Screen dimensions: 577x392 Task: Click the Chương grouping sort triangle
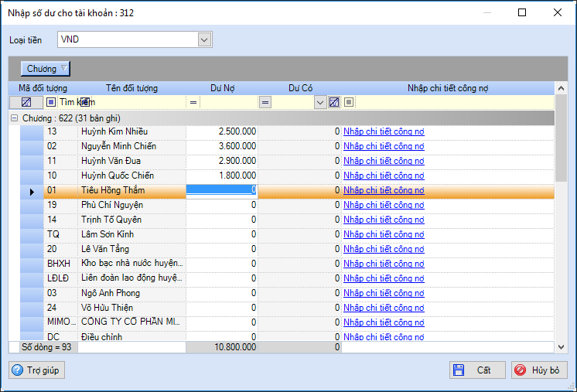pos(64,68)
